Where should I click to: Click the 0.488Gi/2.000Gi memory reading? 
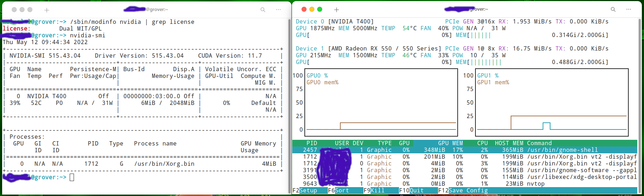tap(579, 62)
